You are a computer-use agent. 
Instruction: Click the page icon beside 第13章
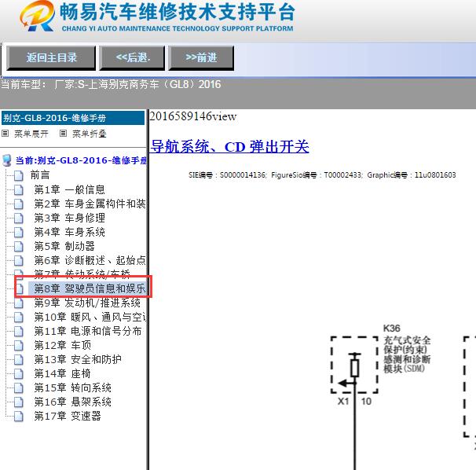pos(19,360)
